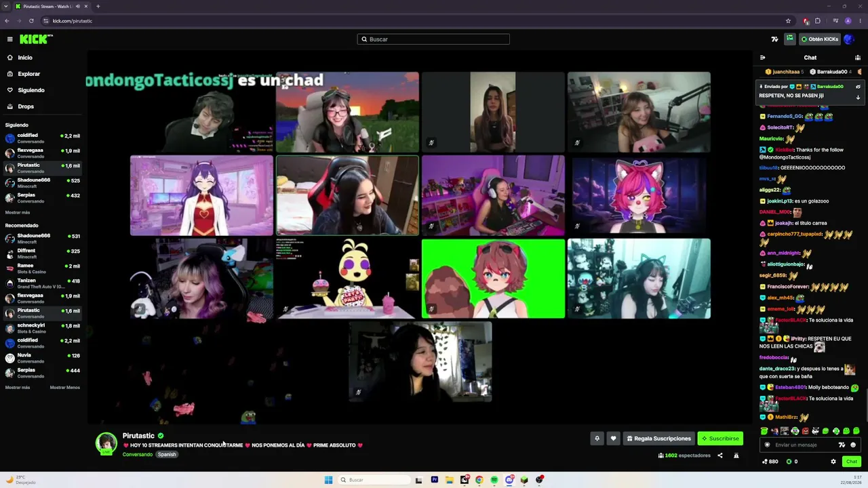868x488 pixels.
Task: Open Spotify from taskbar
Action: pos(494,480)
